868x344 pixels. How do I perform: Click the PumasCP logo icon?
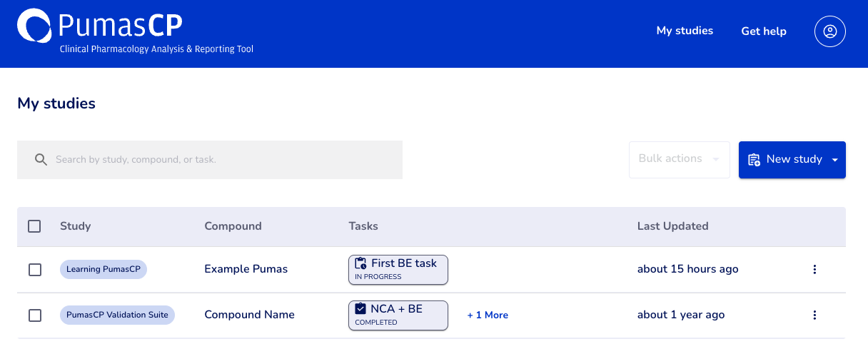(34, 26)
